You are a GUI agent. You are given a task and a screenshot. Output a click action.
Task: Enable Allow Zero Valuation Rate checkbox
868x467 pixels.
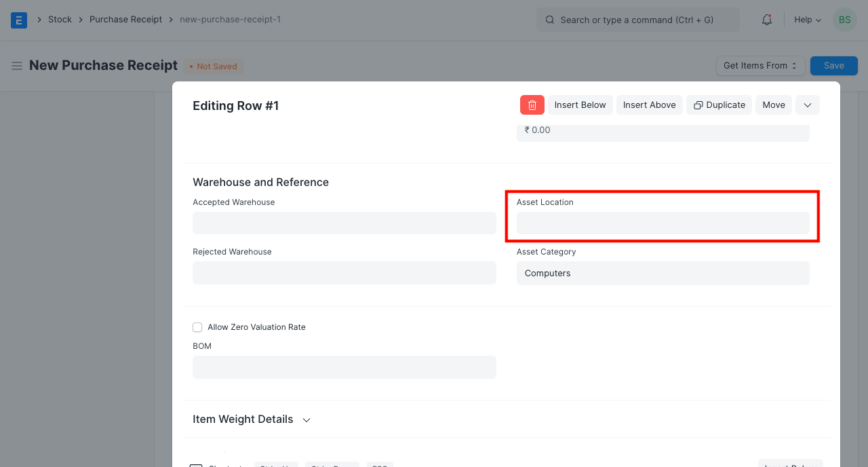(197, 327)
